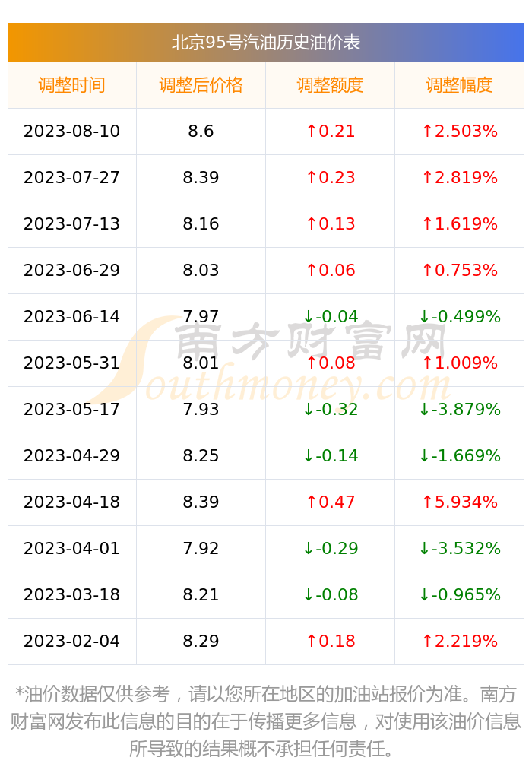
Task: Click the date 2023-08-10
Action: (71, 131)
